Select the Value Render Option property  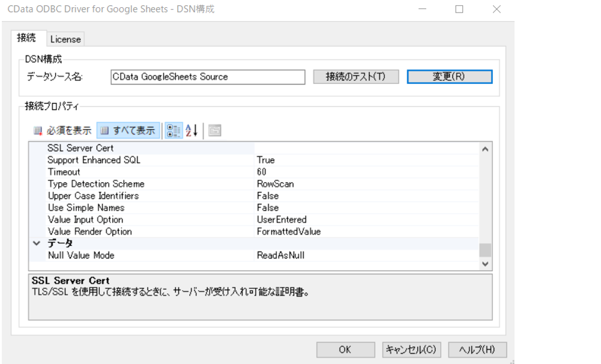pyautogui.click(x=89, y=231)
